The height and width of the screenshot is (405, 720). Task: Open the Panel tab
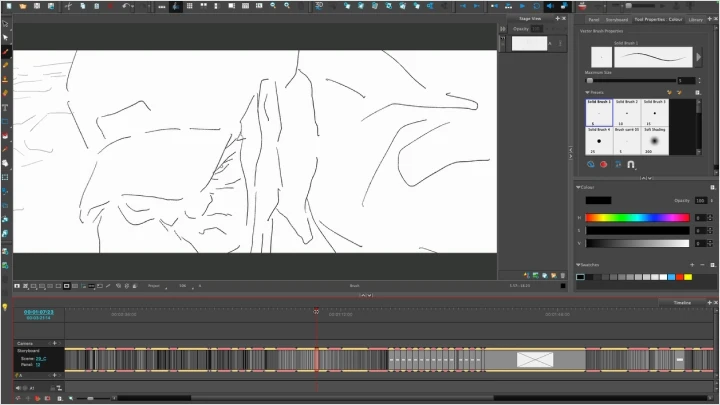[x=593, y=18]
